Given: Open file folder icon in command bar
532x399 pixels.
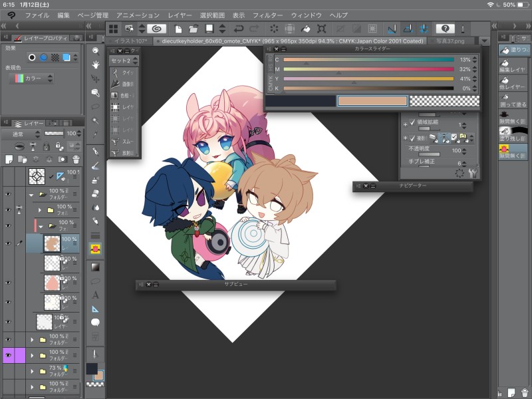Looking at the screenshot, I should (194, 29).
